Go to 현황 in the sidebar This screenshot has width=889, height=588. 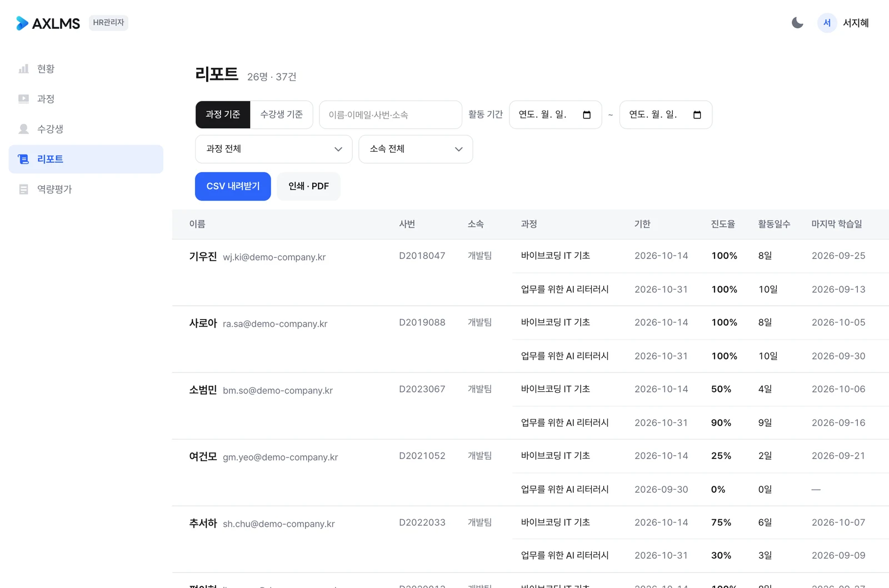86,69
